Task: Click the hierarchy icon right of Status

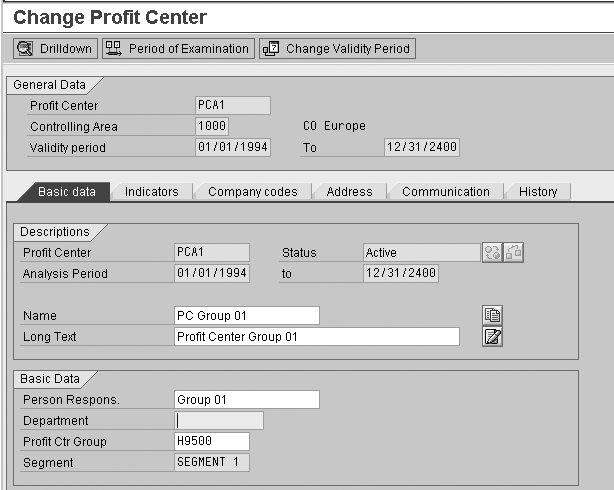Action: (x=513, y=253)
